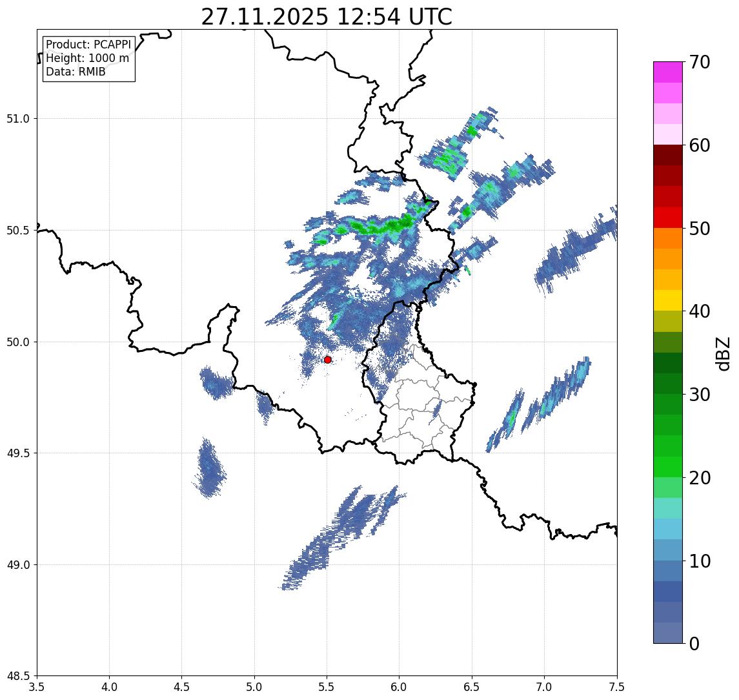The height and width of the screenshot is (700, 739).
Task: Click the latitude axis label 50.0
Action: (18, 342)
